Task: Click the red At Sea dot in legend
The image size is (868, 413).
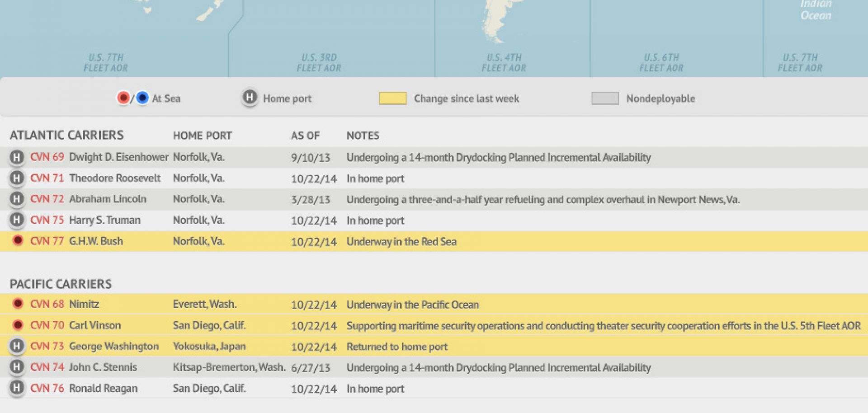Action: pyautogui.click(x=123, y=98)
